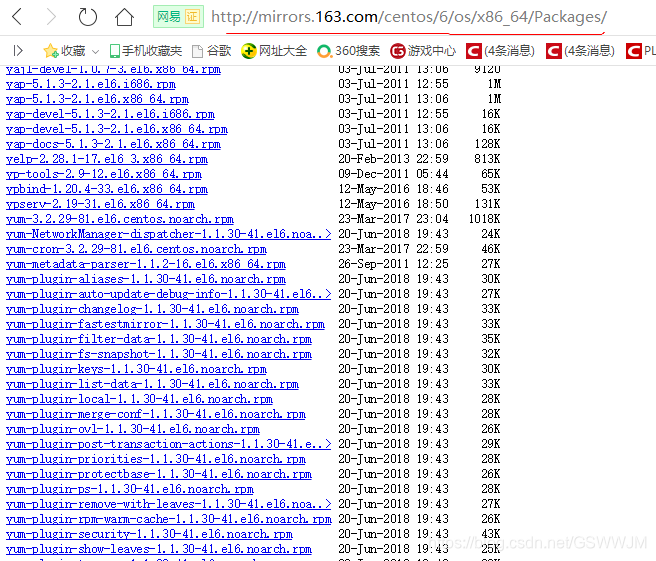
Task: Download the yum-plugin-fastestmirror rpm
Action: tap(165, 324)
